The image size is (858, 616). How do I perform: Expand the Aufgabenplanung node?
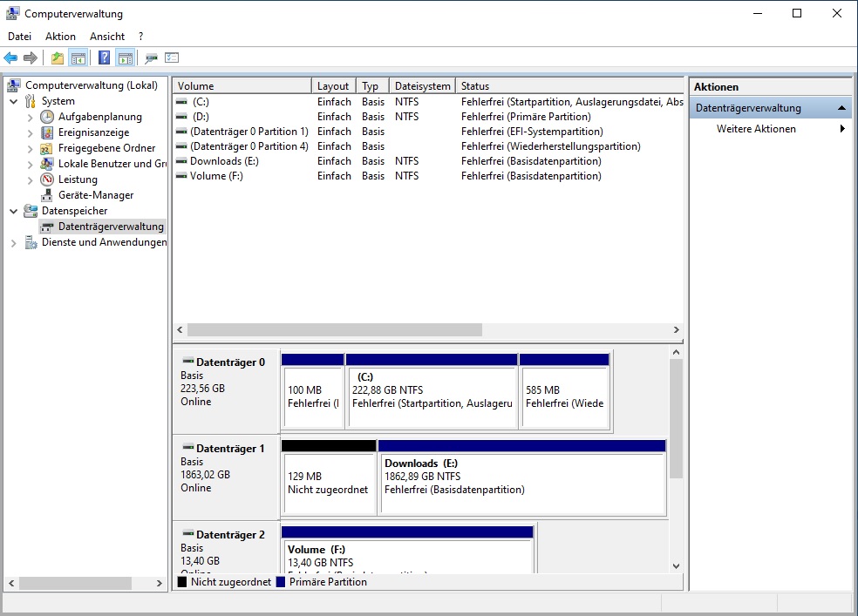pyautogui.click(x=31, y=117)
